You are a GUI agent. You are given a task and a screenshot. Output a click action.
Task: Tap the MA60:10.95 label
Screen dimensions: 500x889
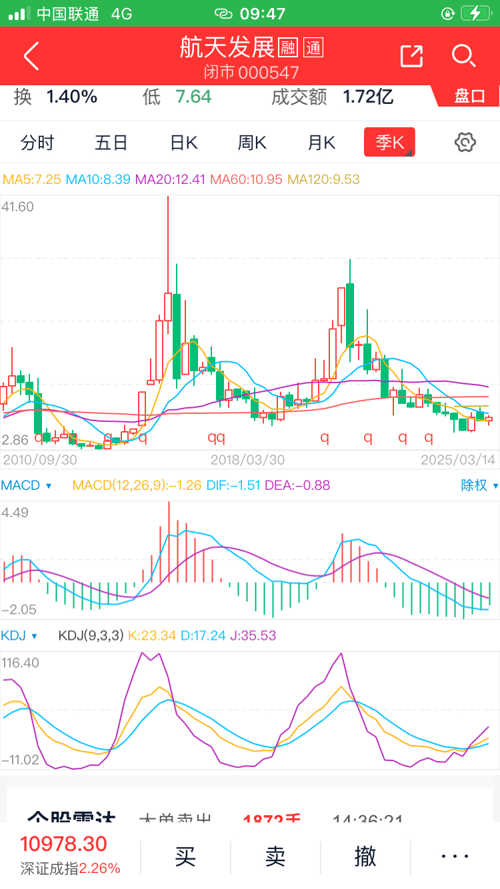(247, 180)
